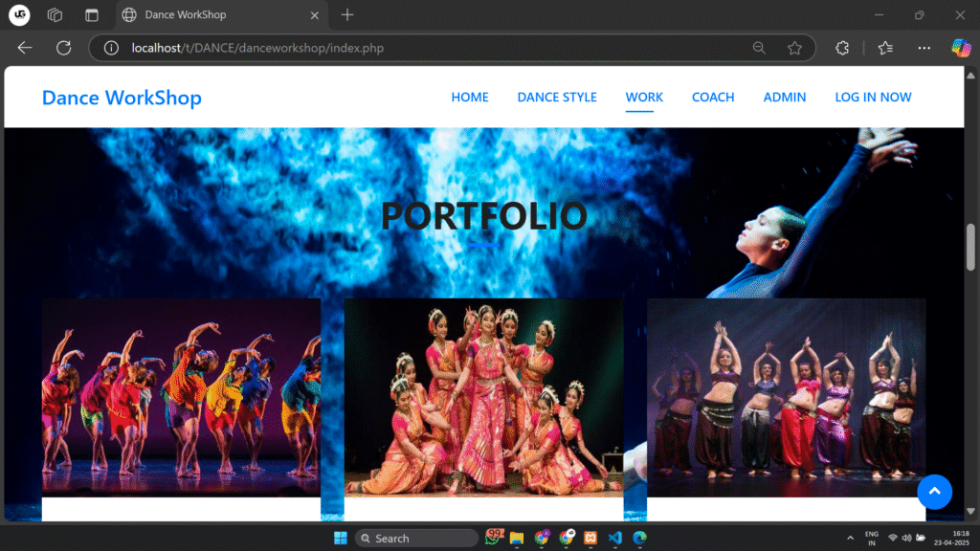This screenshot has height=551, width=980.
Task: Open the Extensions puzzle icon
Action: [842, 48]
